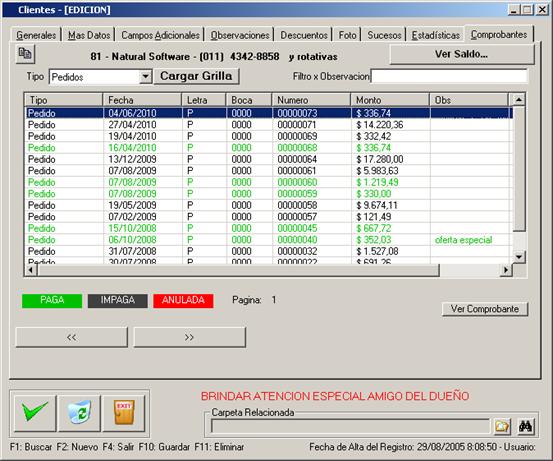Viewport: 553px width, 461px height.
Task: Switch to the Generales tab
Action: 36,35
